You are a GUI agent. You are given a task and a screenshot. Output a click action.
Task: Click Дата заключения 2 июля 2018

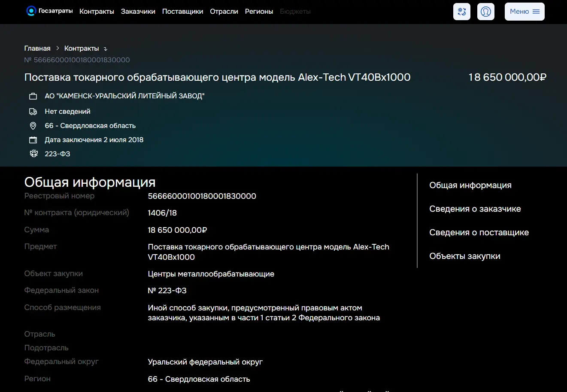[94, 140]
